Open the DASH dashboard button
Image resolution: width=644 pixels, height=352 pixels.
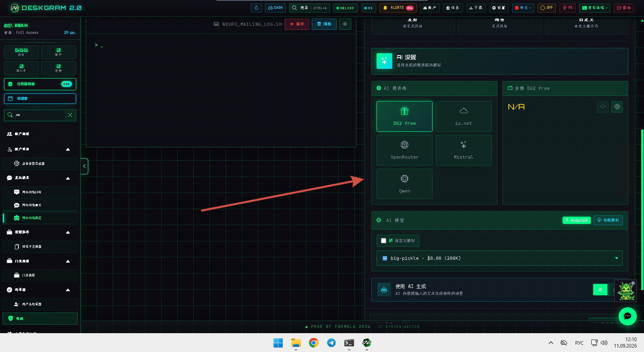click(x=275, y=8)
